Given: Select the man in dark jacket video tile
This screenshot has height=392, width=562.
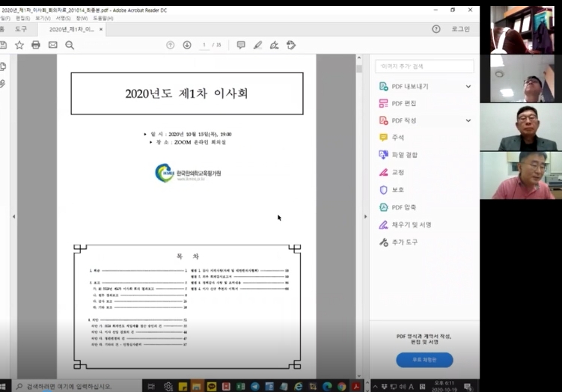Looking at the screenshot, I should [521, 127].
